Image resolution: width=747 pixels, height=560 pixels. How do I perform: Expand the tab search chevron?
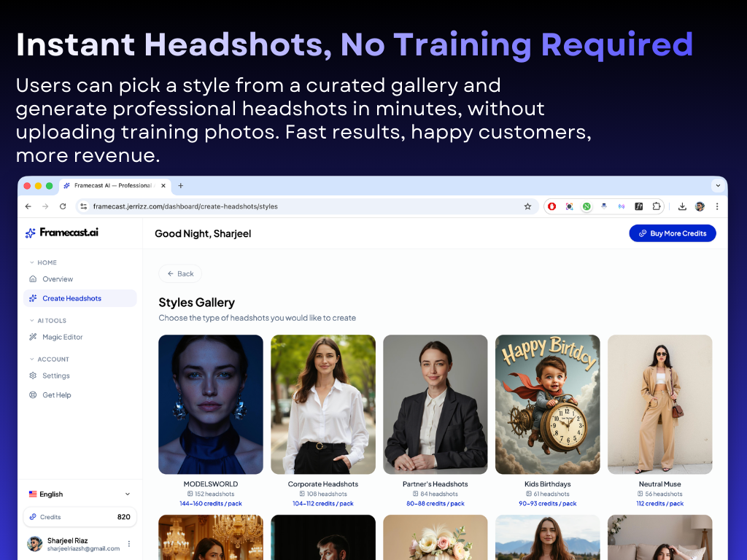click(x=718, y=186)
